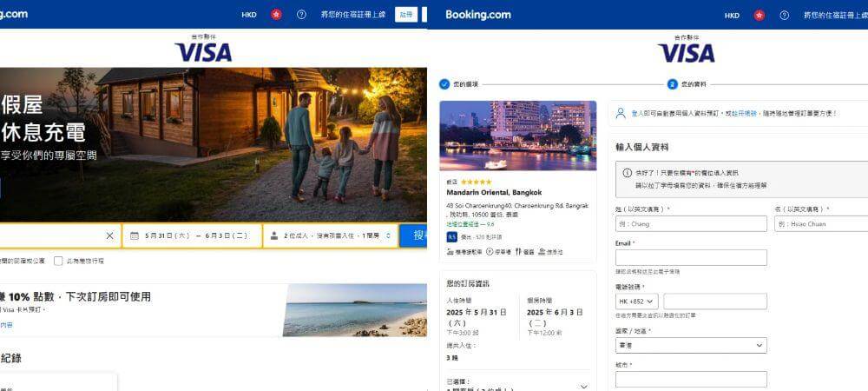The height and width of the screenshot is (391, 868).
Task: Focus the first name field showing Hsiao Chuan
Action: [821, 224]
